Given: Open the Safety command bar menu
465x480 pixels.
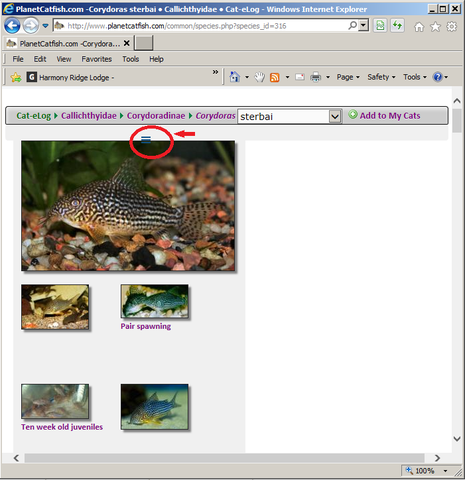Looking at the screenshot, I should [381, 77].
